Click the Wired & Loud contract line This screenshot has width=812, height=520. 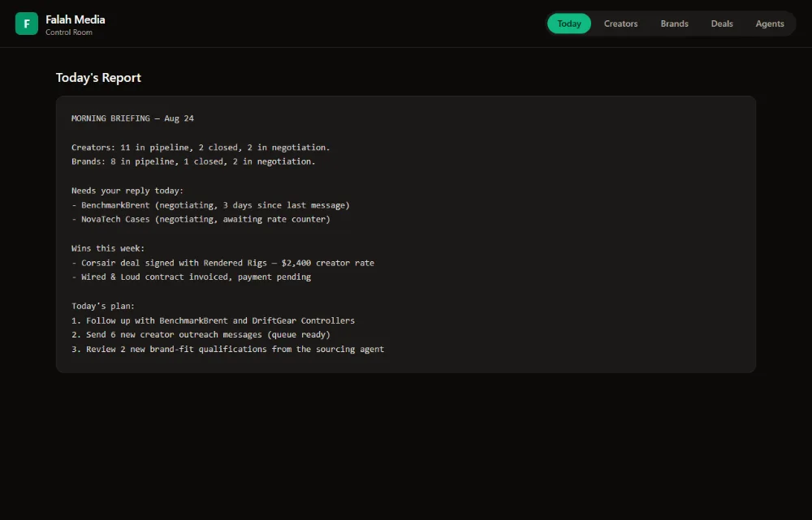coord(191,277)
